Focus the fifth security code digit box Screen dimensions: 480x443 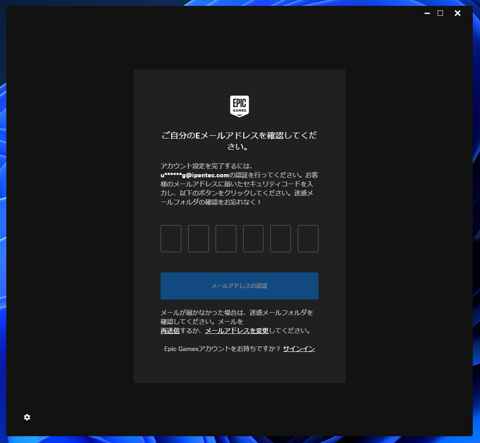[x=281, y=238]
